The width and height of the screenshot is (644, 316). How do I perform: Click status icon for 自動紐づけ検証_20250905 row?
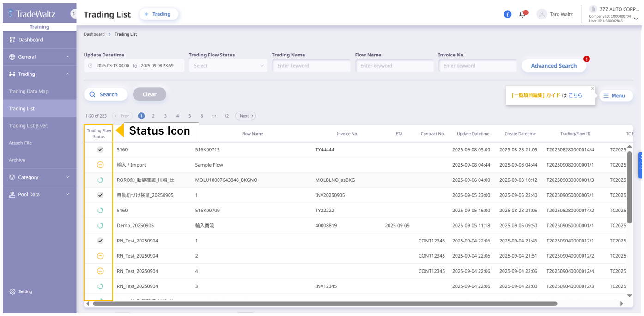coord(100,195)
